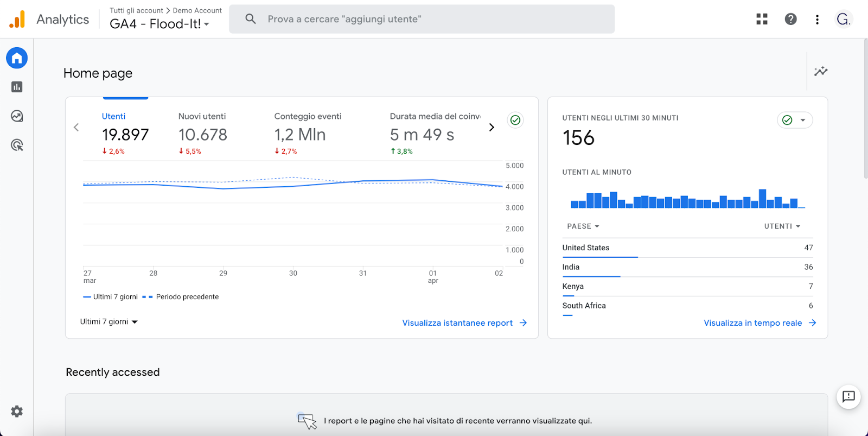This screenshot has width=868, height=436.
Task: Click the 5 m 49 s duration value
Action: coord(422,135)
